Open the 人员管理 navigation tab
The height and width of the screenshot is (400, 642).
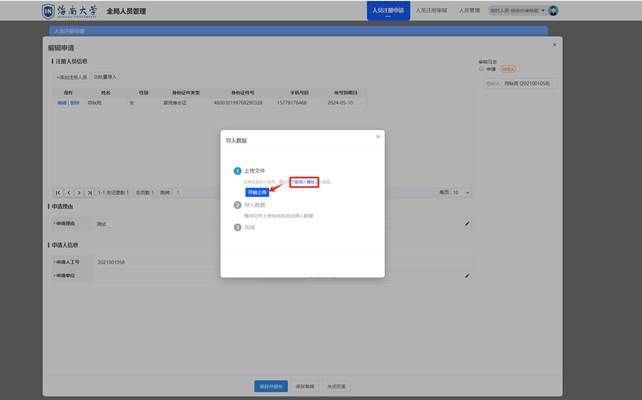tap(470, 10)
